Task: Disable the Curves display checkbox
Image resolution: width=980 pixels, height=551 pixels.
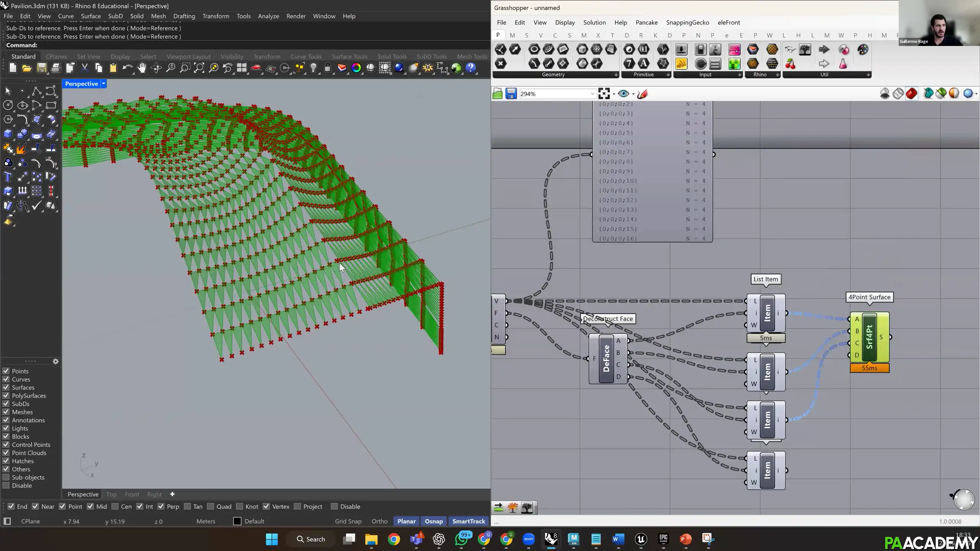Action: 6,379
